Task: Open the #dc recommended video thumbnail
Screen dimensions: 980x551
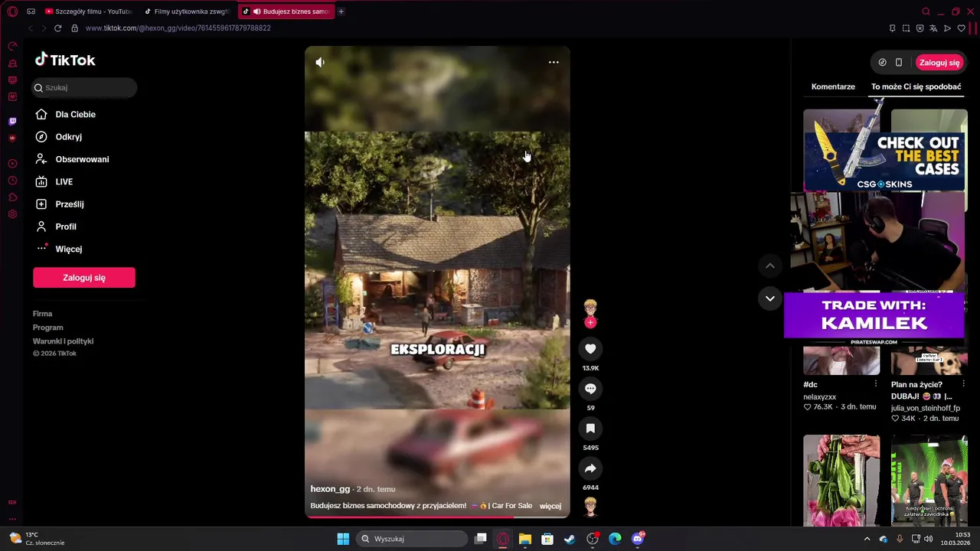Action: (x=841, y=360)
